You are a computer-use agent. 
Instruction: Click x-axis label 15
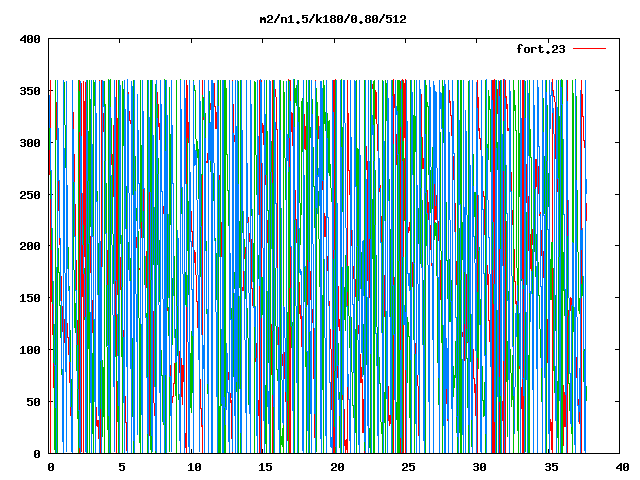pyautogui.click(x=266, y=467)
